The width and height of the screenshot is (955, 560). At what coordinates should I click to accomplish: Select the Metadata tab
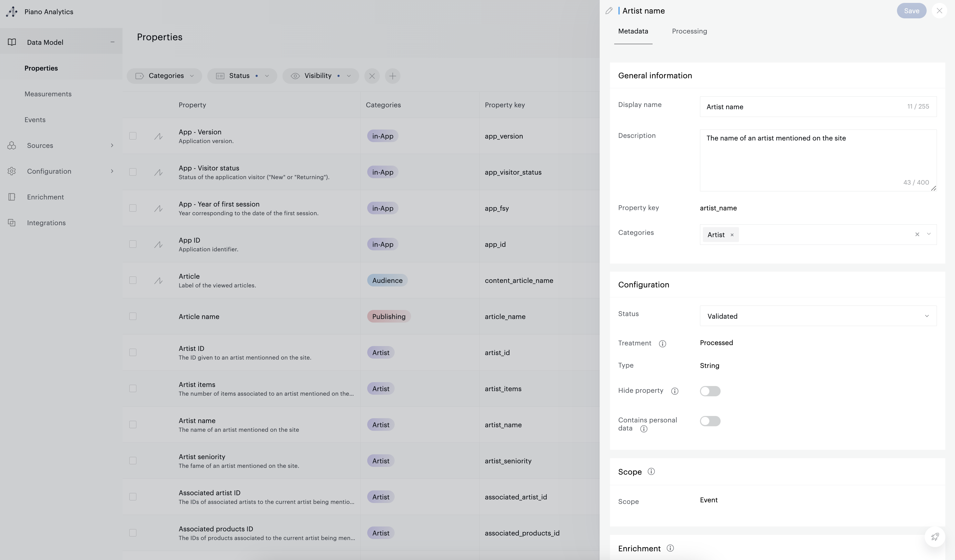[633, 31]
